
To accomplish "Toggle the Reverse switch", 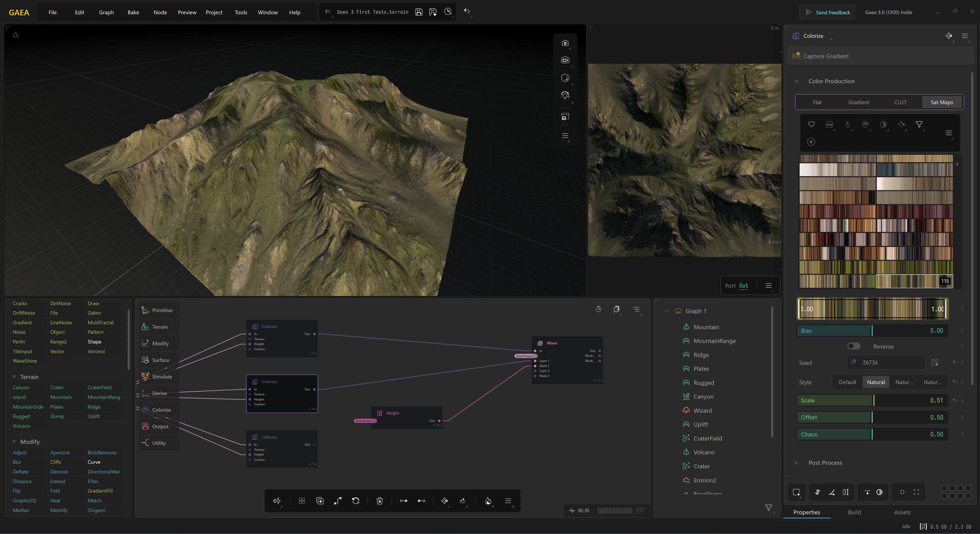I will (854, 346).
